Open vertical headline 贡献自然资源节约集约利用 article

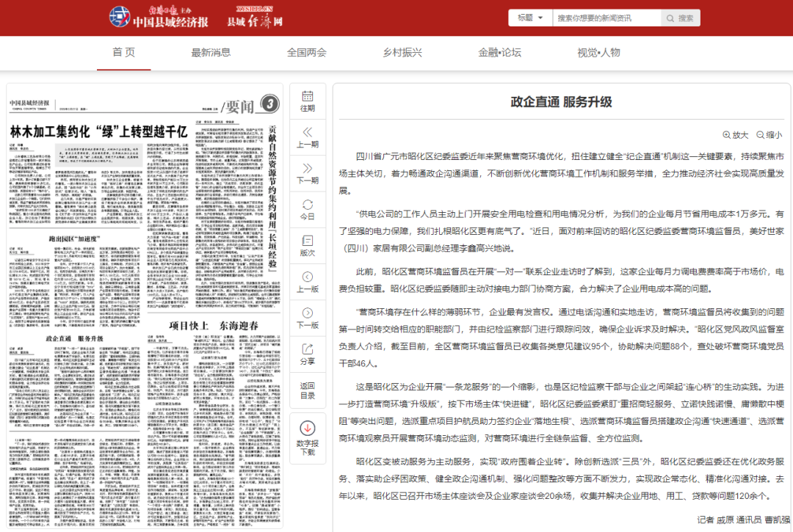click(x=272, y=198)
